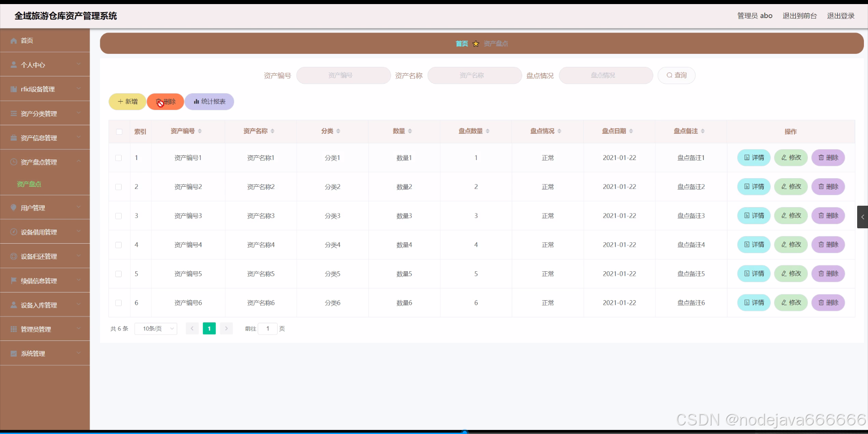Screen dimensions: 868x434
Task: Expand the 个人中心 menu chevron
Action: point(79,65)
